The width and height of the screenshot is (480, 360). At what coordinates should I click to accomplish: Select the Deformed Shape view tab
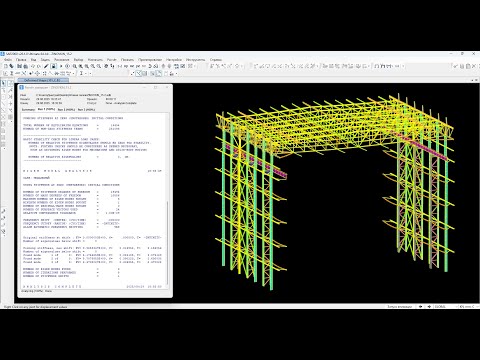pos(43,80)
